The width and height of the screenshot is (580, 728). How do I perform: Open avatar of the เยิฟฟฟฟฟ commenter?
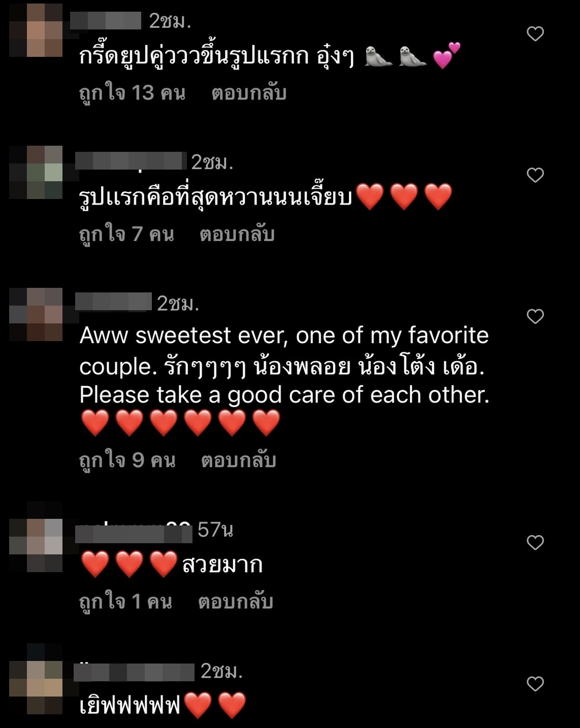36,687
